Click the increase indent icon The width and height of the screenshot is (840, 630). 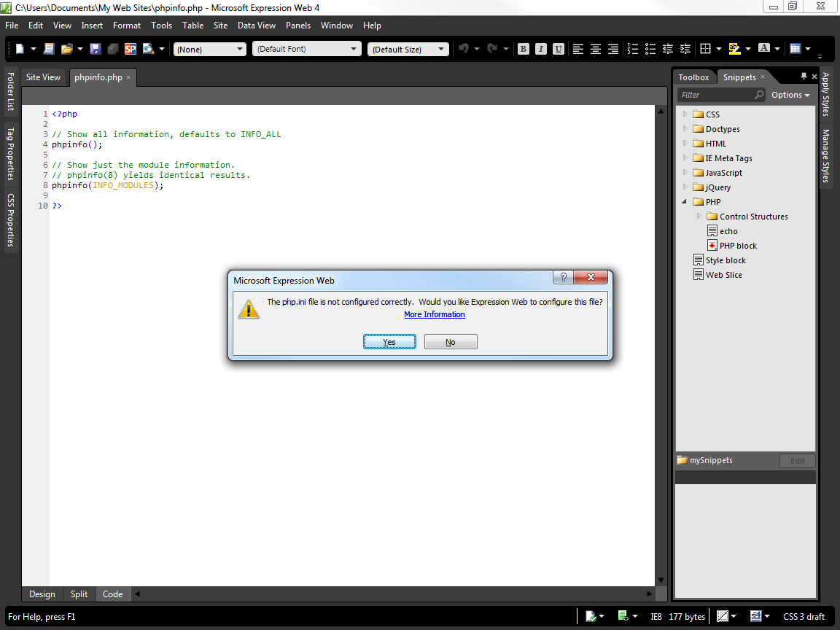[x=685, y=49]
